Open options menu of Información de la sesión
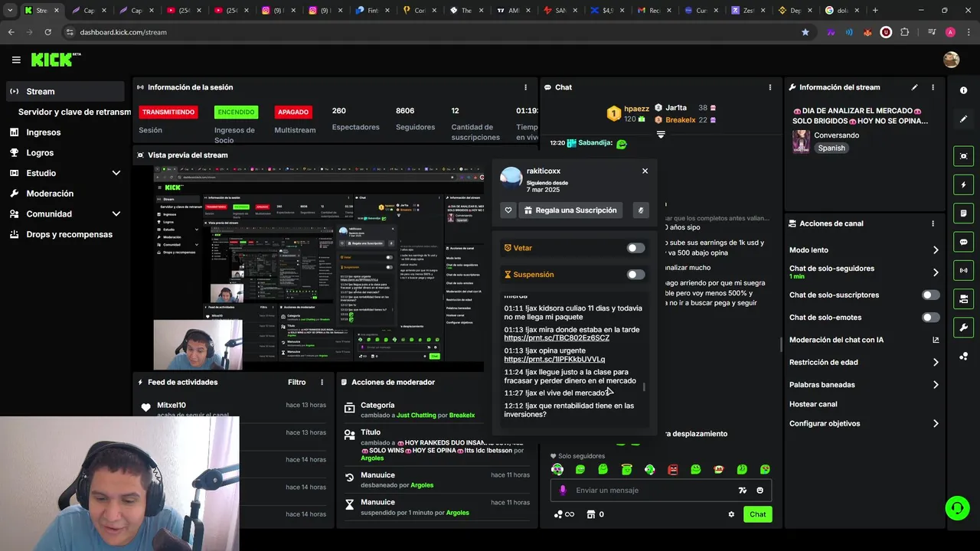 tap(525, 87)
